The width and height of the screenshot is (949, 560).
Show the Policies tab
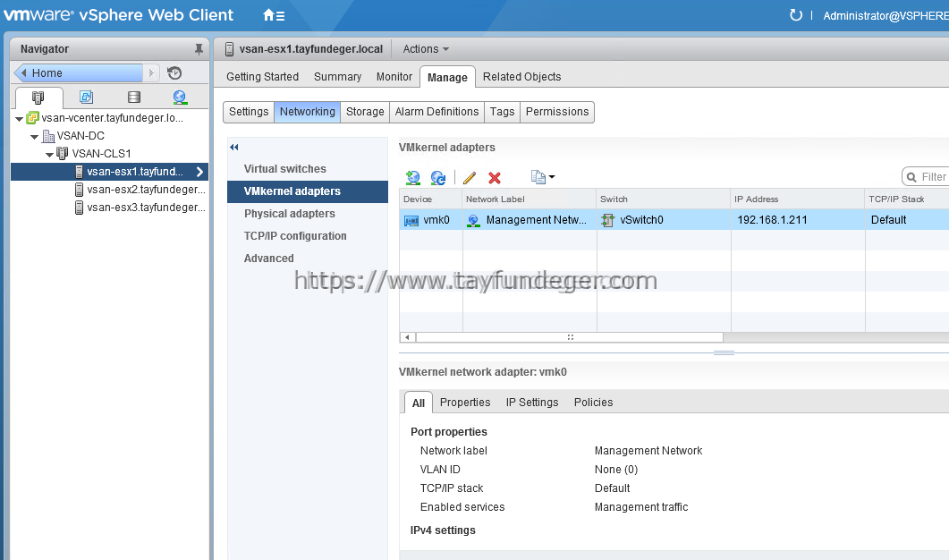tap(593, 403)
